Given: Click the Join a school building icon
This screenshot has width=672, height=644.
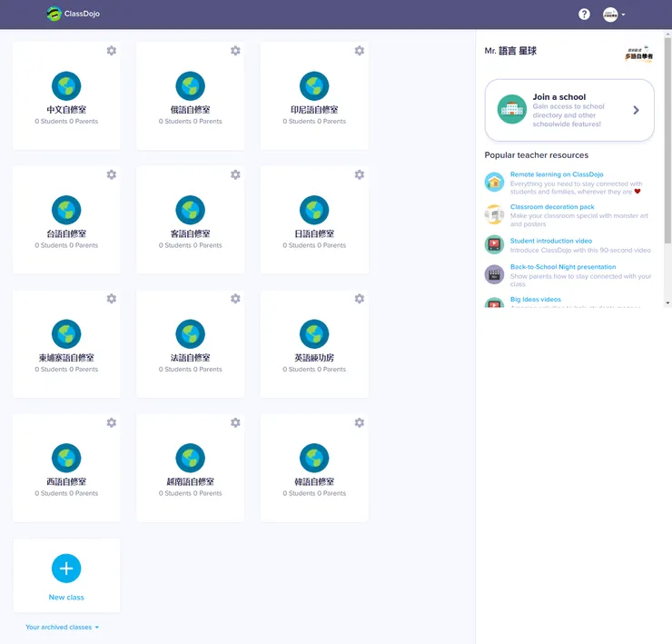Looking at the screenshot, I should coord(511,109).
